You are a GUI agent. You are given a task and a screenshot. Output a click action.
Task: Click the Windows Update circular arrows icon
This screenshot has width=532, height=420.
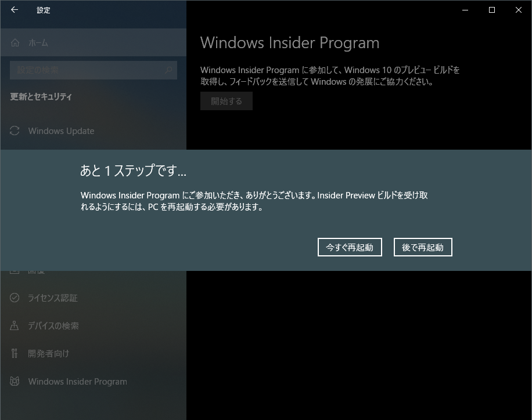(x=14, y=131)
